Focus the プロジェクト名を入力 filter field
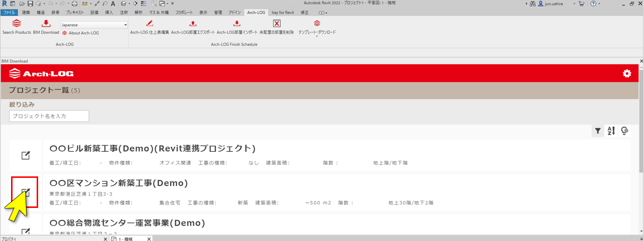This screenshot has width=644, height=241. 49,116
